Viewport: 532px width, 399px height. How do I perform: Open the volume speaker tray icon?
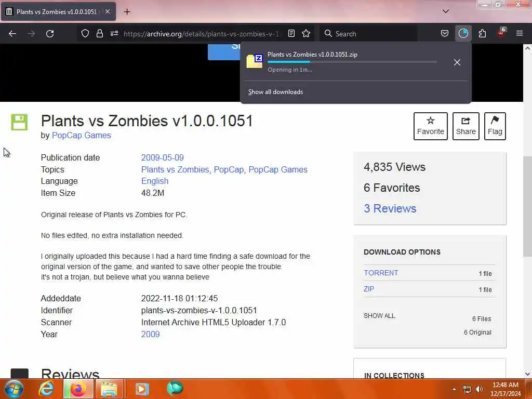[x=479, y=389]
